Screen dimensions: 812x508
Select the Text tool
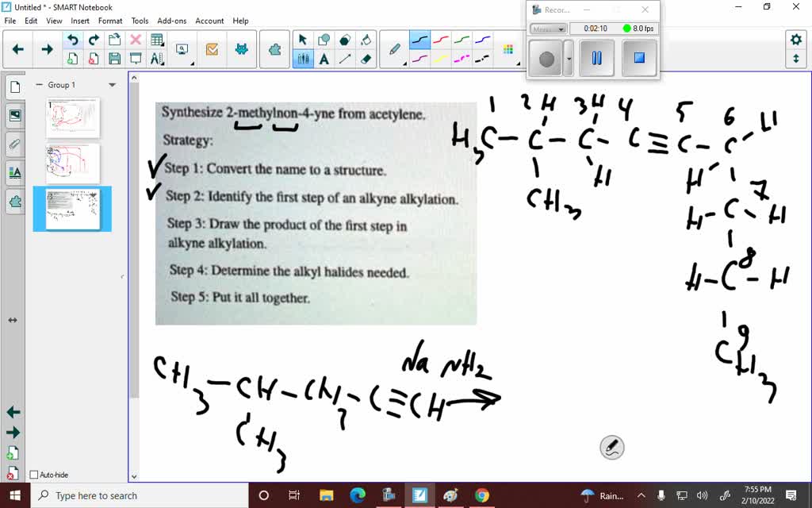pyautogui.click(x=324, y=58)
